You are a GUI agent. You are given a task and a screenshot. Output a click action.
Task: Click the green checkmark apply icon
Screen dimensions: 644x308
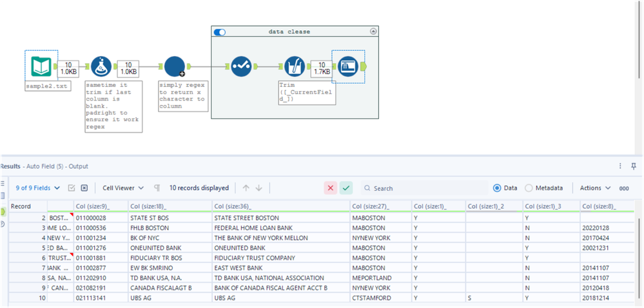point(346,188)
